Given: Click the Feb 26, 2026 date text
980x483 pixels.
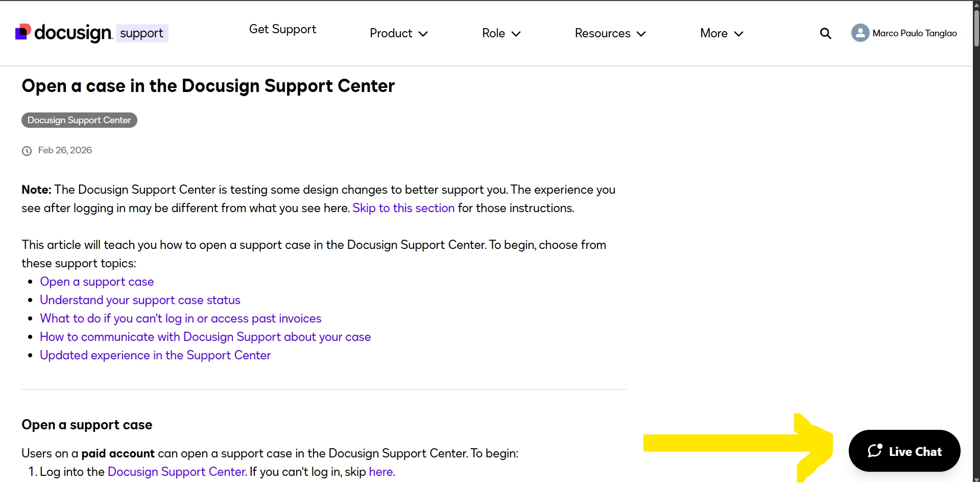Looking at the screenshot, I should tap(65, 150).
